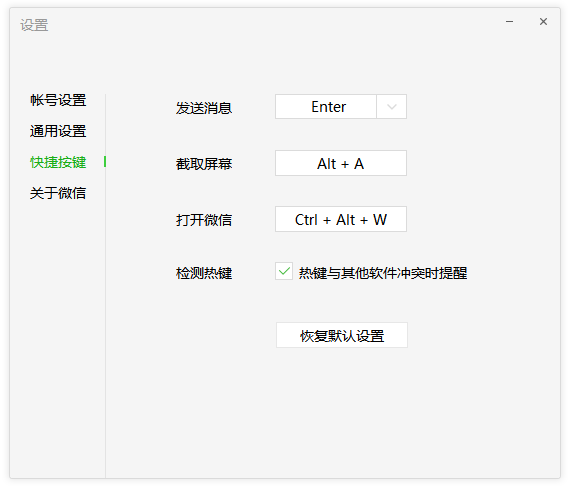Click the Enter send-message combo box

(x=341, y=107)
